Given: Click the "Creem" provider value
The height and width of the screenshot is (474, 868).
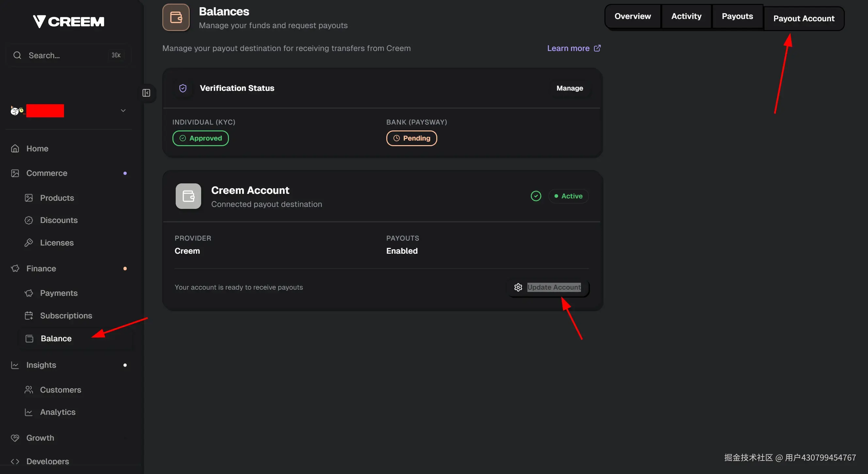Looking at the screenshot, I should [x=187, y=251].
